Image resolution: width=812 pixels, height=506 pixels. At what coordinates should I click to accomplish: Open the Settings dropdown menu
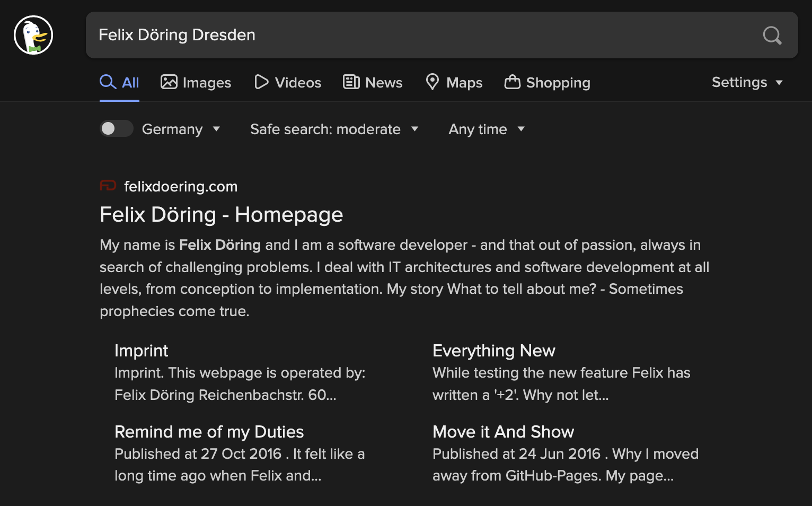(x=747, y=82)
